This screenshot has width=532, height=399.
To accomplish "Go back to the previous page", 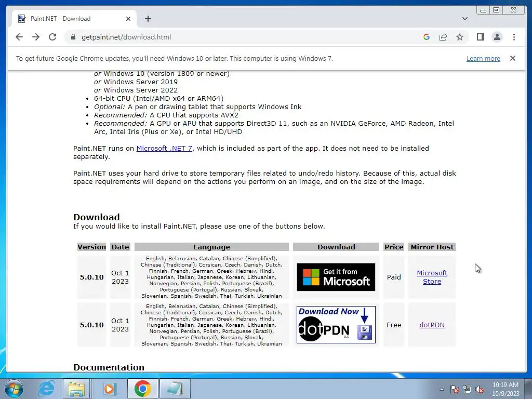I will tap(19, 37).
